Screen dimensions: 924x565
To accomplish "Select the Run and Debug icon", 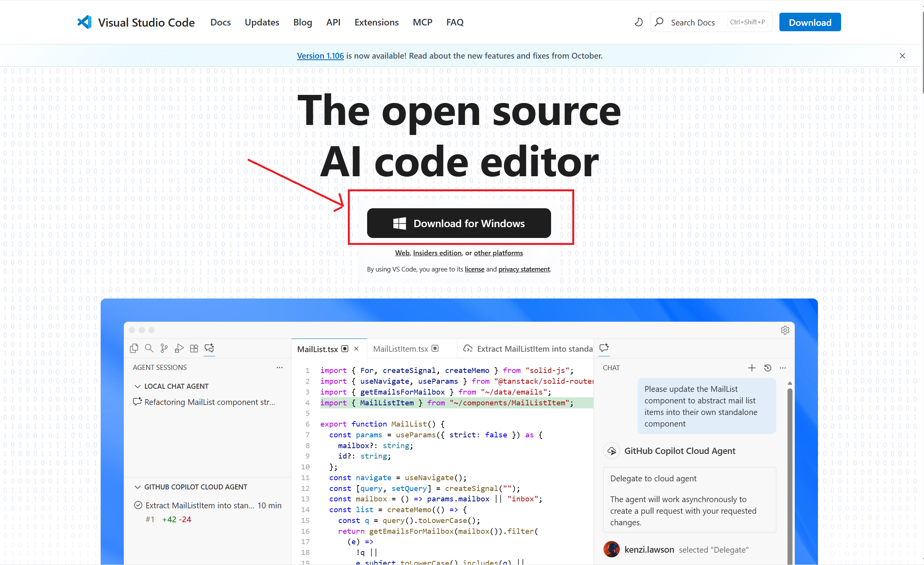I will click(x=179, y=348).
